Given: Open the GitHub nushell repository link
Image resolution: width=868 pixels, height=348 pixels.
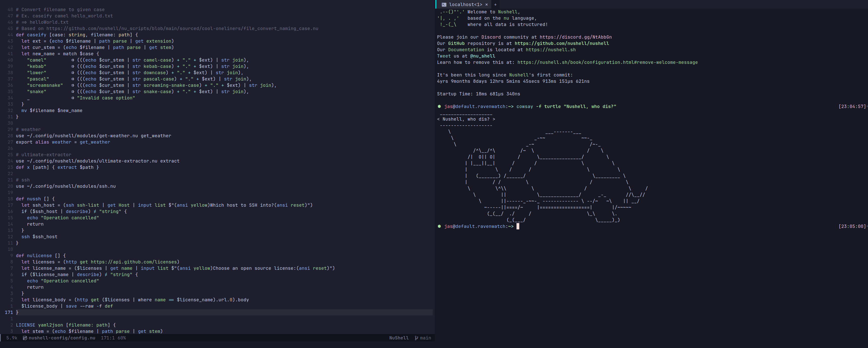Looking at the screenshot, I should 562,43.
